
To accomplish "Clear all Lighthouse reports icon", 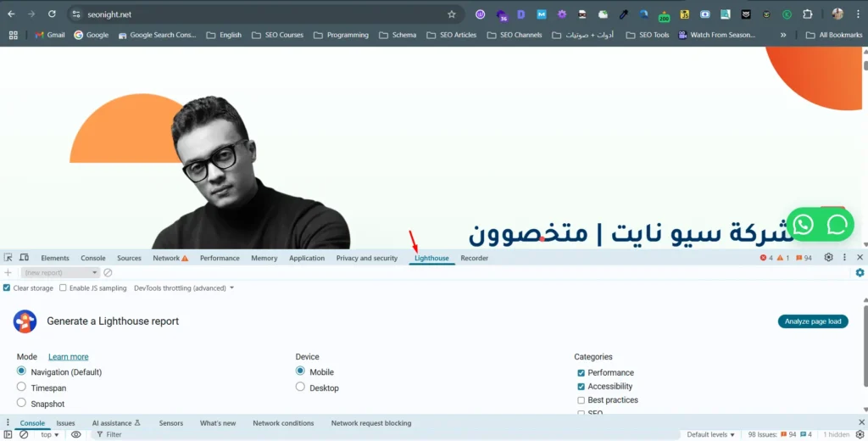I will (x=108, y=272).
